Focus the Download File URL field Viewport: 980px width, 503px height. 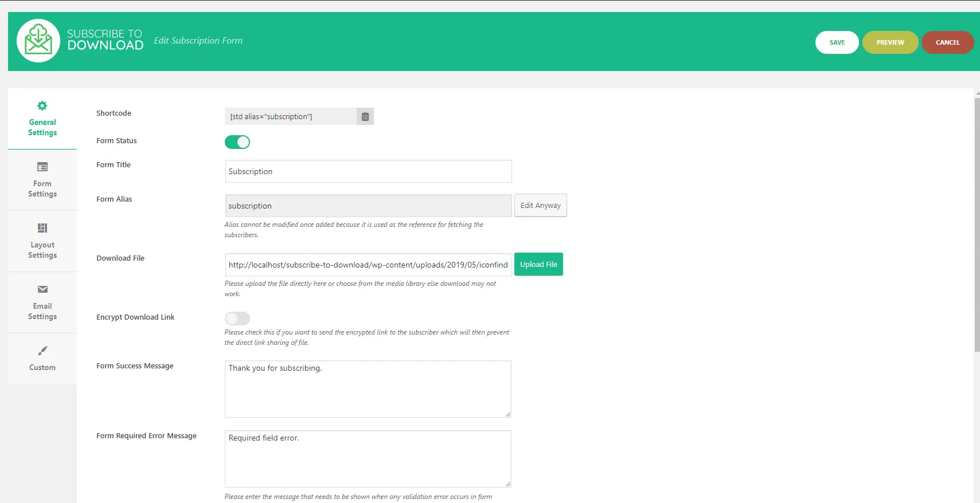[368, 265]
